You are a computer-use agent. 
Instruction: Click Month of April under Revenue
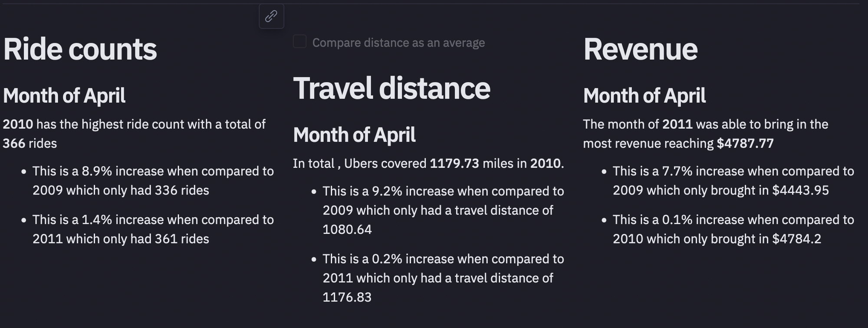(644, 95)
